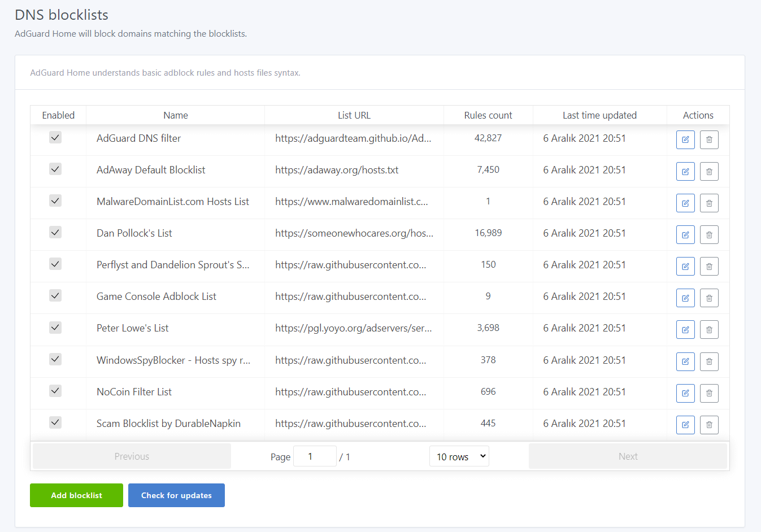Delete Scam Blocklist by DurableNapkin entry
The width and height of the screenshot is (761, 532).
point(709,425)
